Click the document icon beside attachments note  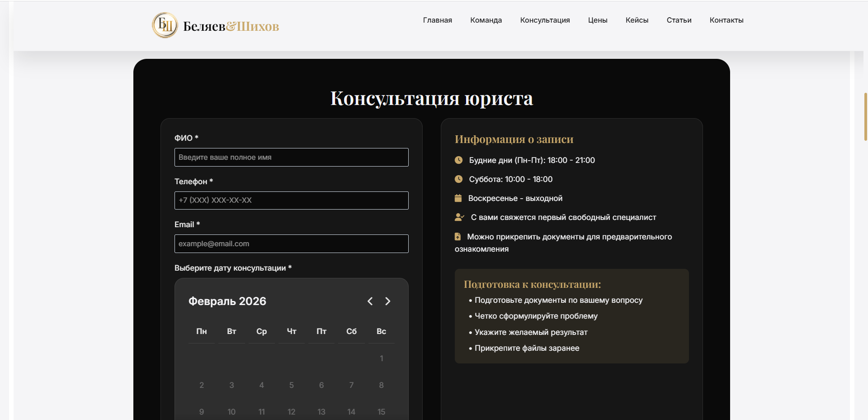pyautogui.click(x=458, y=236)
